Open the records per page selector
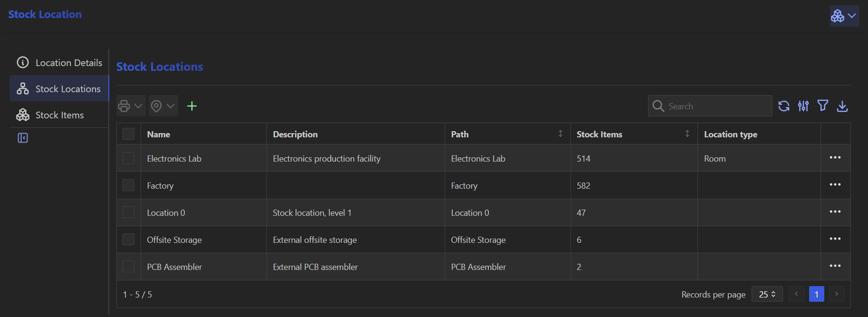 coord(767,294)
